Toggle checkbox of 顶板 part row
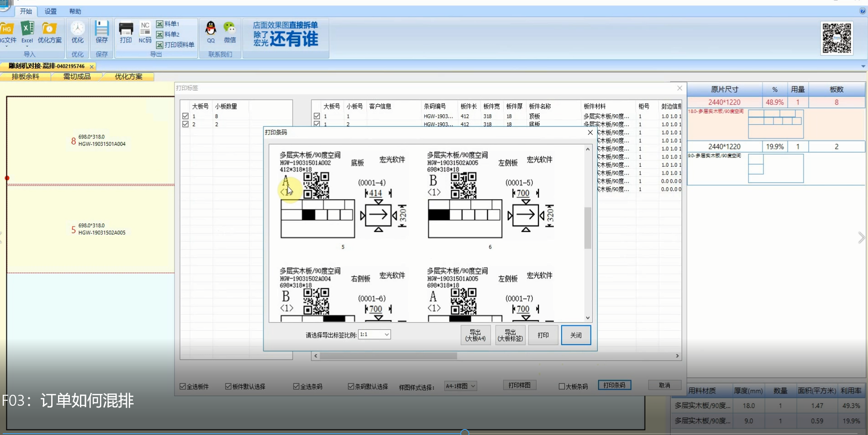The width and height of the screenshot is (868, 435). [x=316, y=116]
